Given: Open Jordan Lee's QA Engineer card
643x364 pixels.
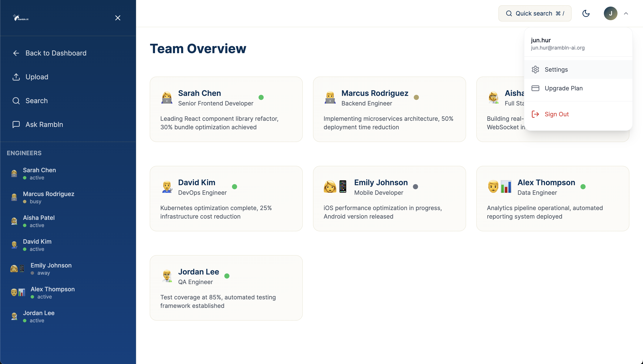Looking at the screenshot, I should [226, 288].
